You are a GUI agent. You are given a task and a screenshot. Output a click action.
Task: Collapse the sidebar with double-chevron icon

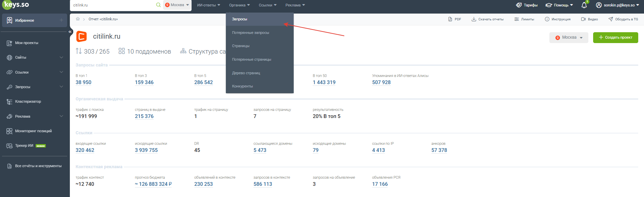(x=70, y=32)
